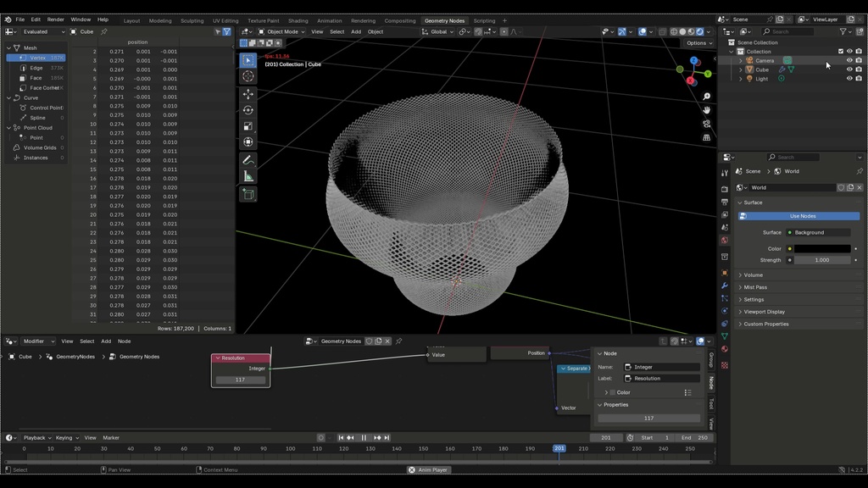Activate the Scale tool
This screenshot has height=488, width=868.
(x=248, y=126)
